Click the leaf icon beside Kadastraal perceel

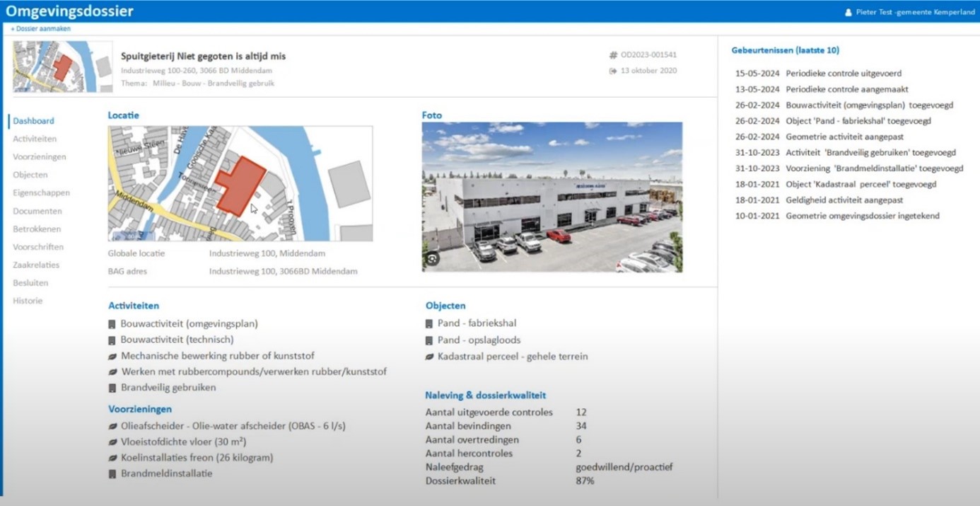pos(429,357)
